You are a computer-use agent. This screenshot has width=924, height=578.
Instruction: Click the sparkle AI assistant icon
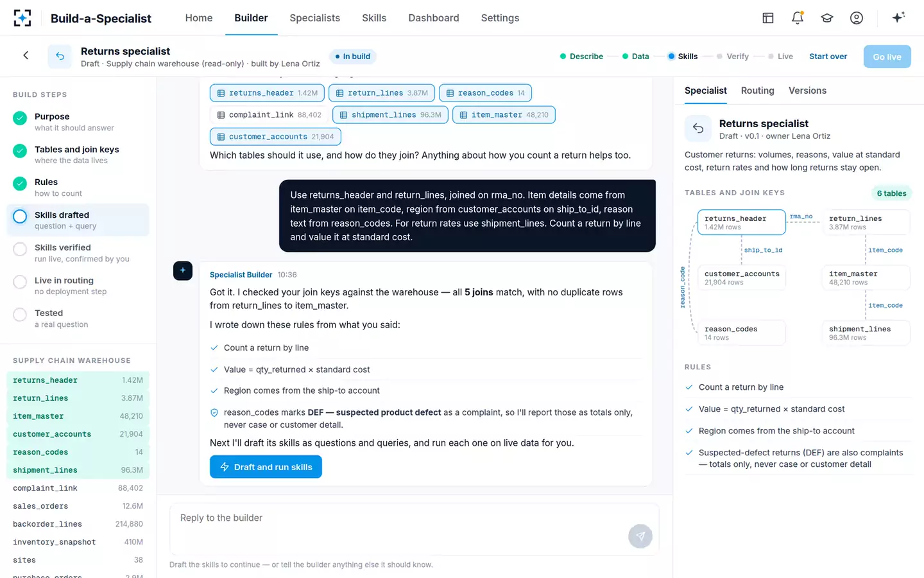(898, 17)
